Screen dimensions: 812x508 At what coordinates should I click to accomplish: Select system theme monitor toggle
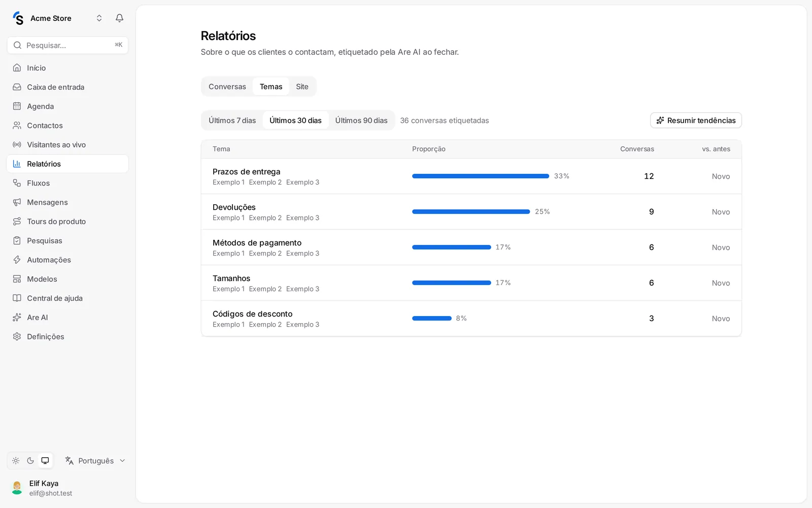(x=45, y=461)
